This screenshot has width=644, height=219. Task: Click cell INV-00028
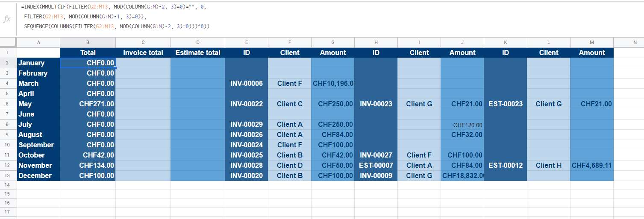tap(247, 165)
